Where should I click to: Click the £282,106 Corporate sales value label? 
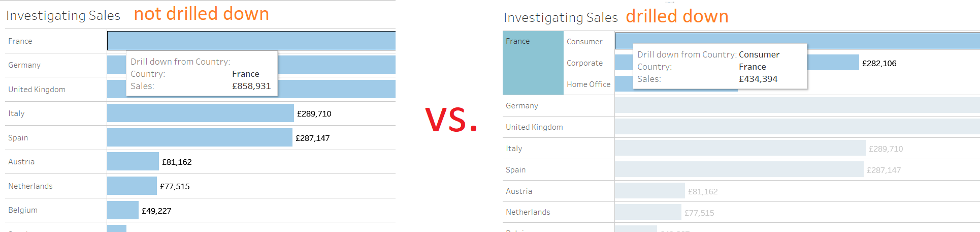[x=879, y=64]
